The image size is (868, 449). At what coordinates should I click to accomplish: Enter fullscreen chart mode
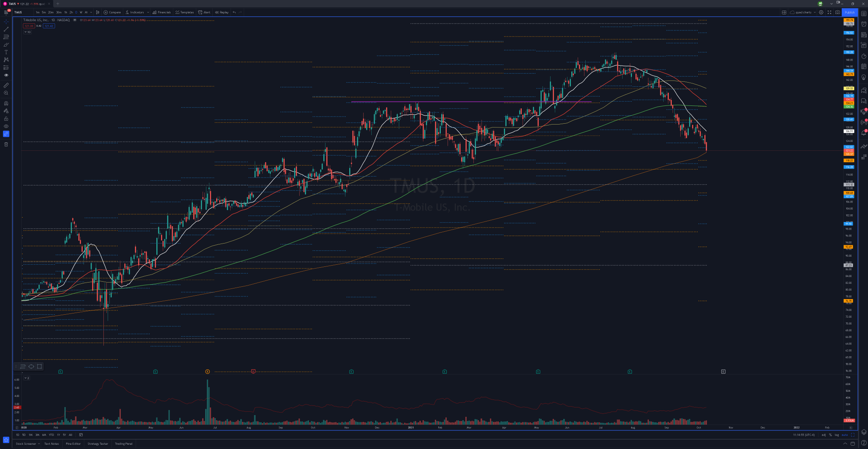(x=829, y=12)
